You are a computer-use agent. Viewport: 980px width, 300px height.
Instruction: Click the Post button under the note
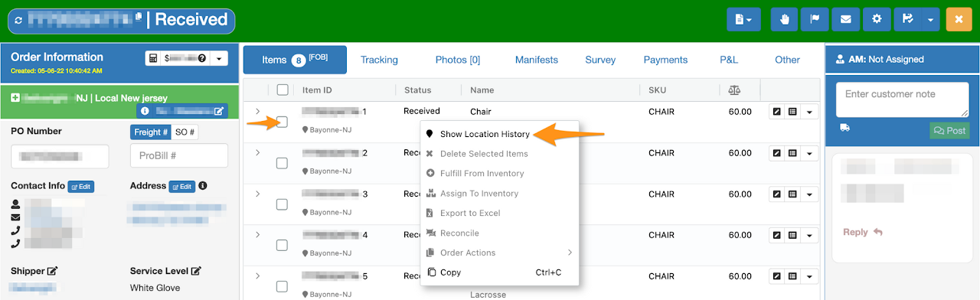click(949, 130)
